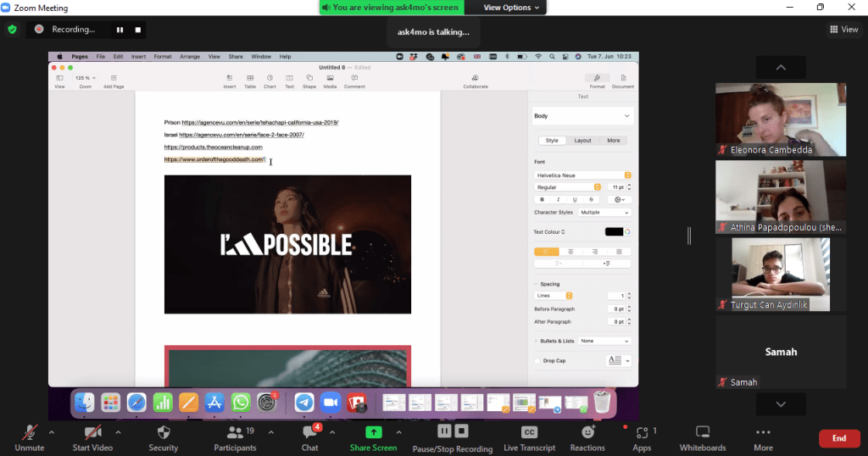Screen dimensions: 868x456
Task: Click the Security shield icon
Action: click(x=163, y=432)
